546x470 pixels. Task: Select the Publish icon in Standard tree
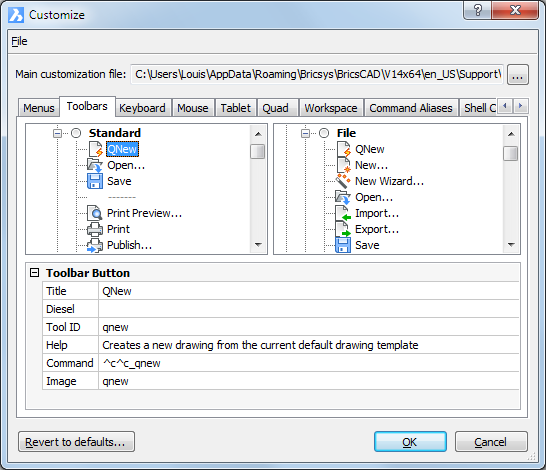tap(95, 245)
